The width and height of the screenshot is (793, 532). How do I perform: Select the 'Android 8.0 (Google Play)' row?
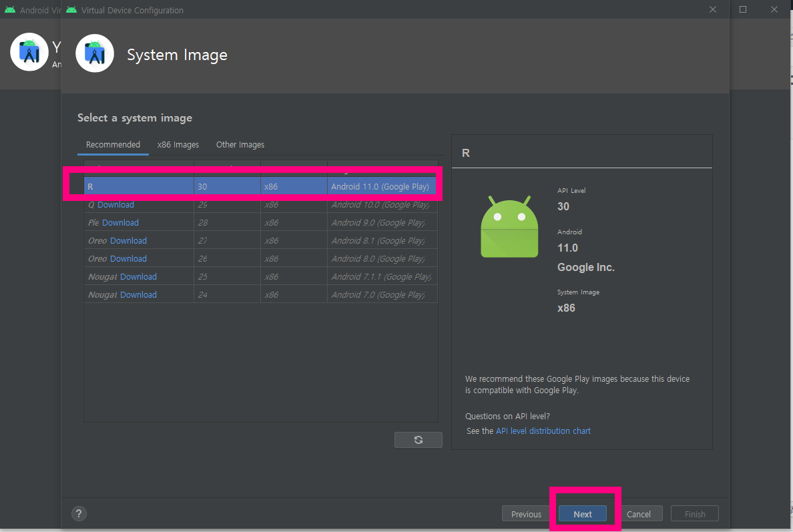pos(260,259)
